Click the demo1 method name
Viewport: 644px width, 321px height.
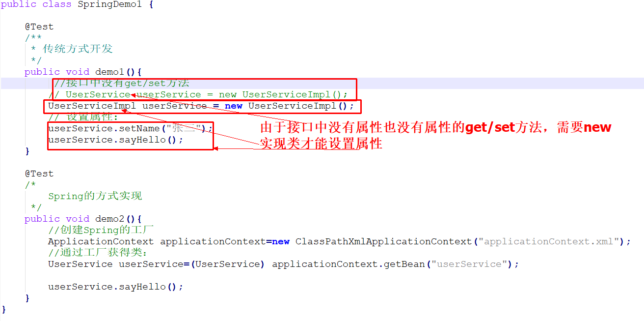click(x=109, y=72)
